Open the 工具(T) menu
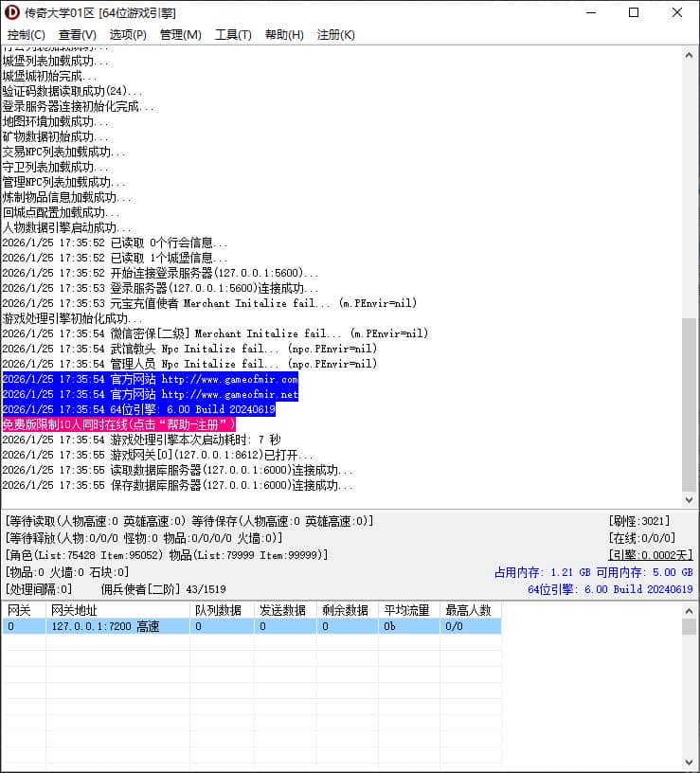This screenshot has height=773, width=700. coord(233,35)
